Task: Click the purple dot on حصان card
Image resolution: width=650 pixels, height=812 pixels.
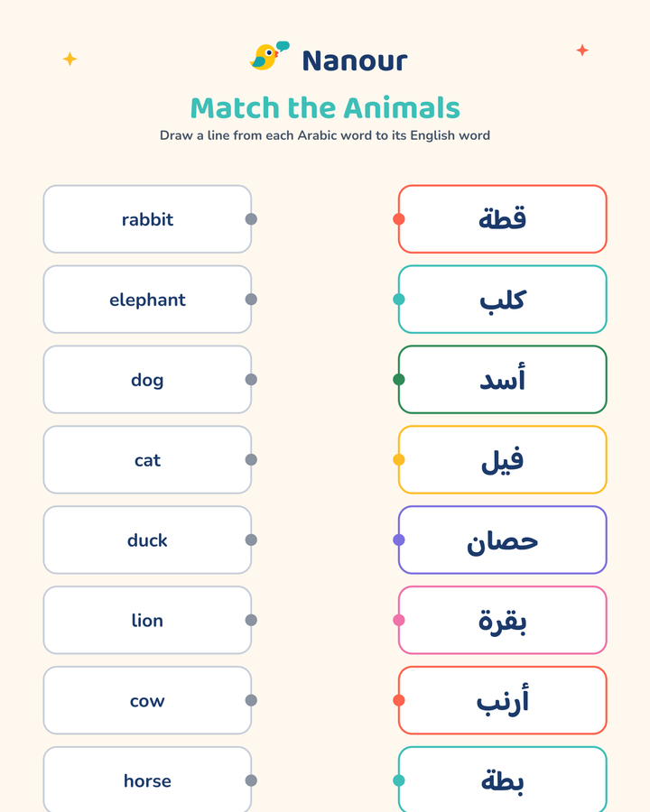Action: click(399, 540)
